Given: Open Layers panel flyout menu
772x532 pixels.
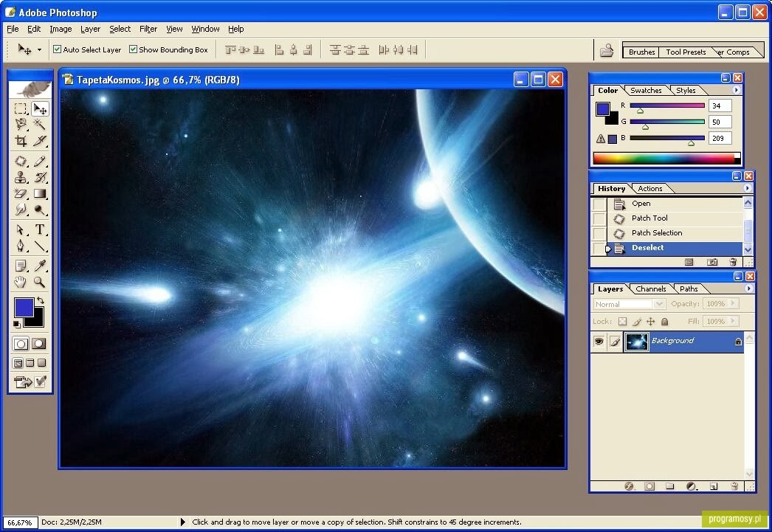Looking at the screenshot, I should click(x=748, y=289).
